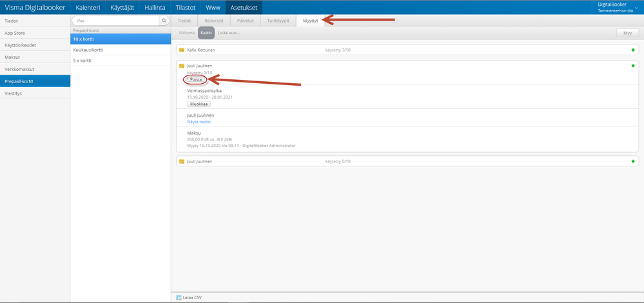Viewport: 644px width, 303px height.
Task: Open Viestitys in the sidebar
Action: (35, 93)
